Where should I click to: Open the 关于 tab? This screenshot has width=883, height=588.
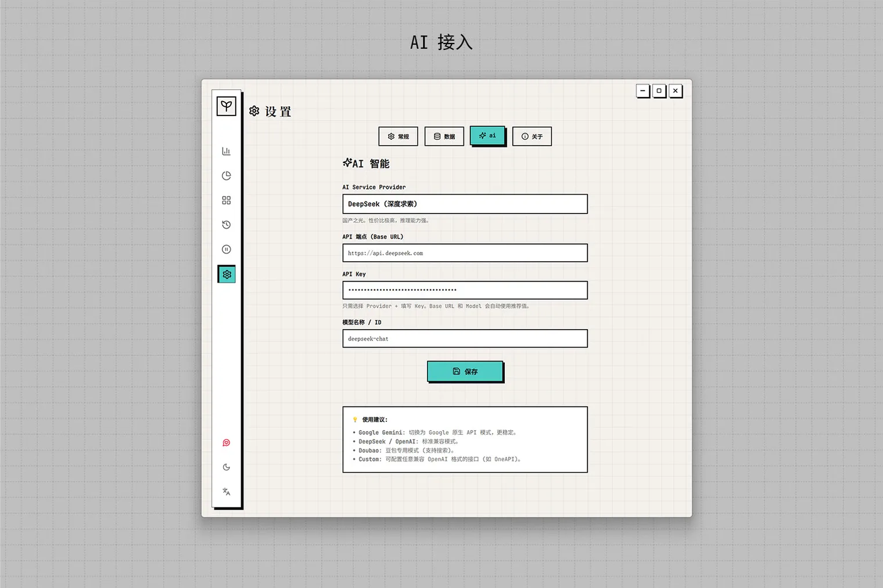(532, 136)
